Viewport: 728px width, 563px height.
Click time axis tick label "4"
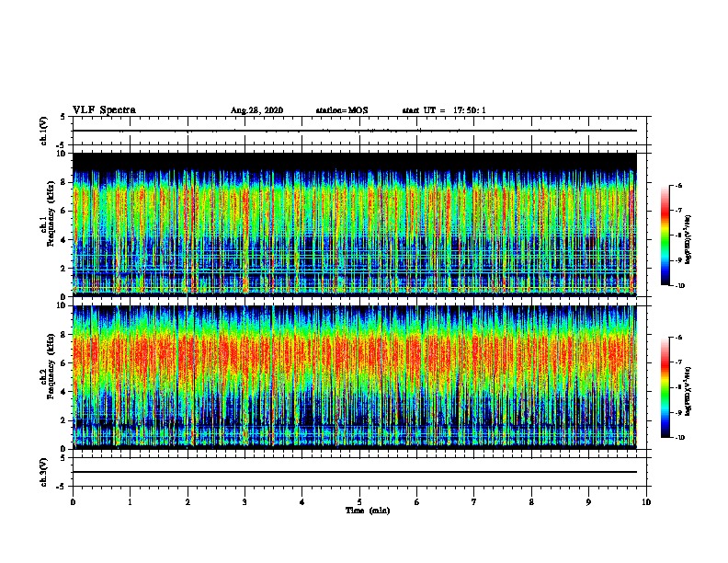(x=302, y=502)
